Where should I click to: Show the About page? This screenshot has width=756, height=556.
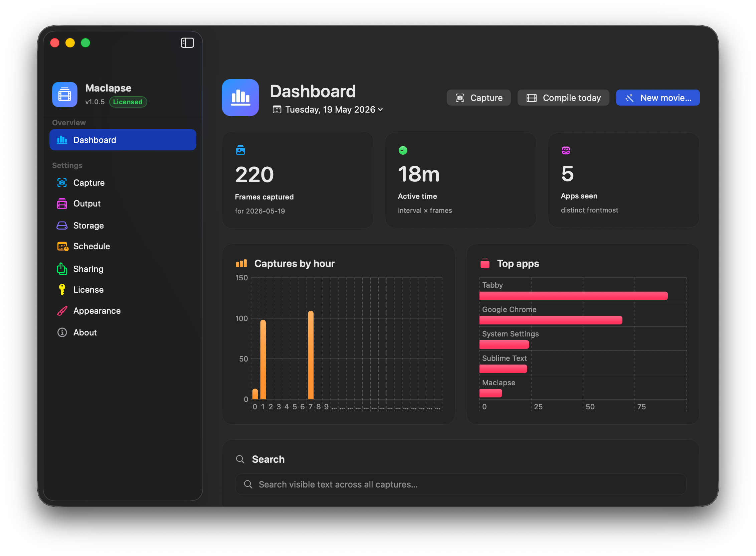(123, 332)
